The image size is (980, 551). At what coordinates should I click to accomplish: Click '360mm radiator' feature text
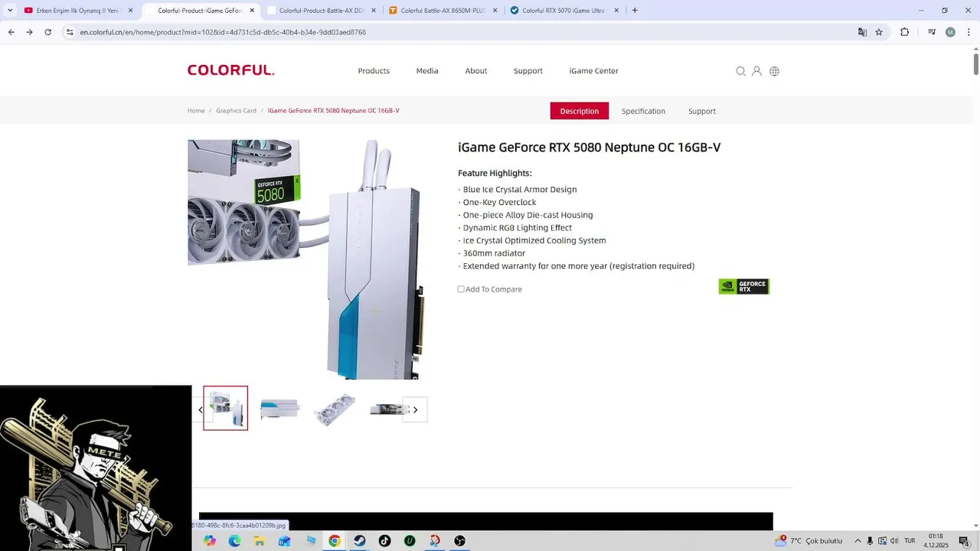[x=494, y=253]
